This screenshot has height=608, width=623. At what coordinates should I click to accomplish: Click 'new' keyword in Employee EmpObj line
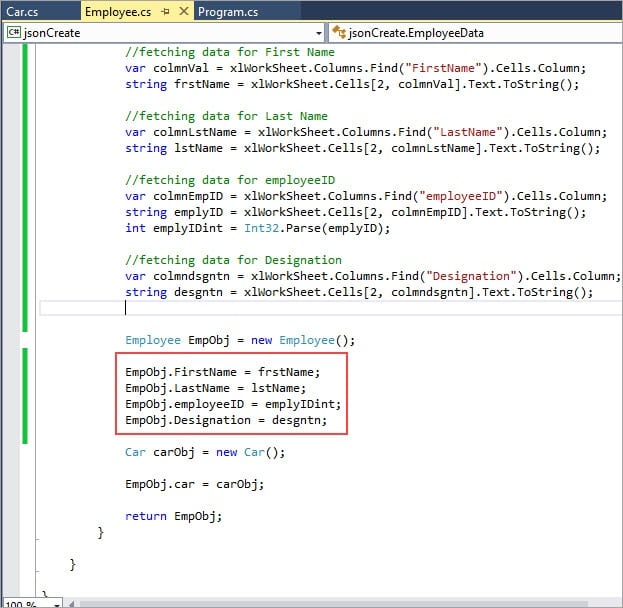[261, 340]
